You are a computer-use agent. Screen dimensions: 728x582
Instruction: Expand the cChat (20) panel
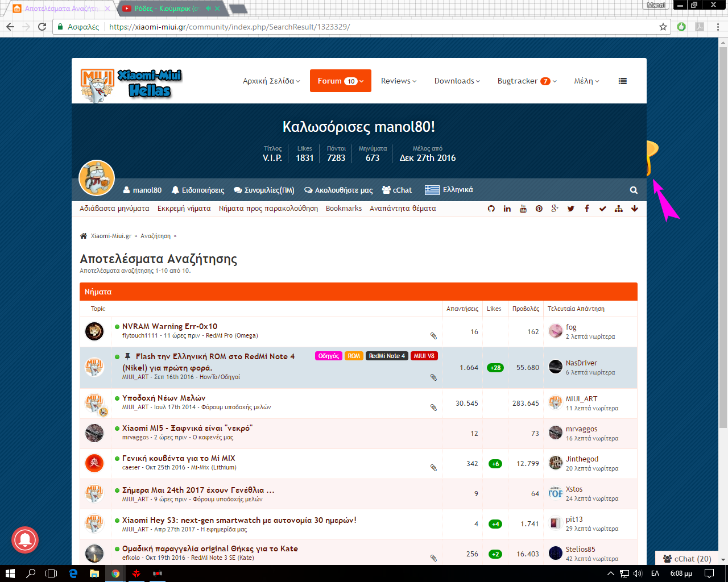tap(687, 559)
